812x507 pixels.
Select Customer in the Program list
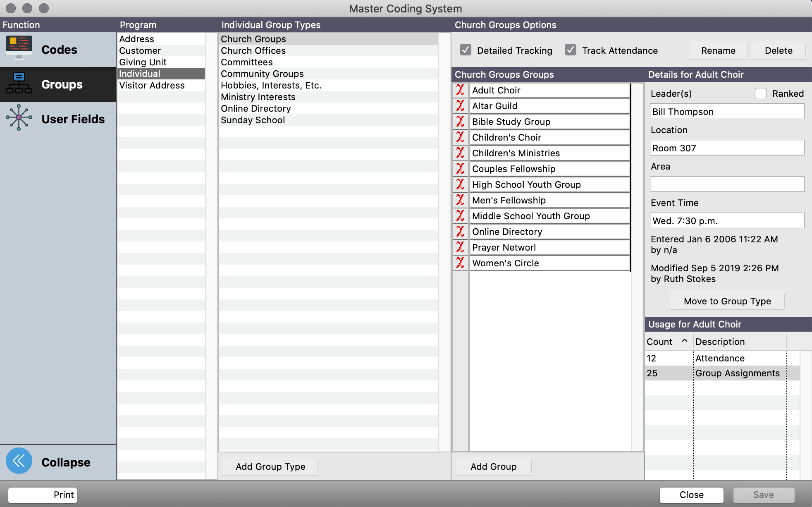coord(140,50)
